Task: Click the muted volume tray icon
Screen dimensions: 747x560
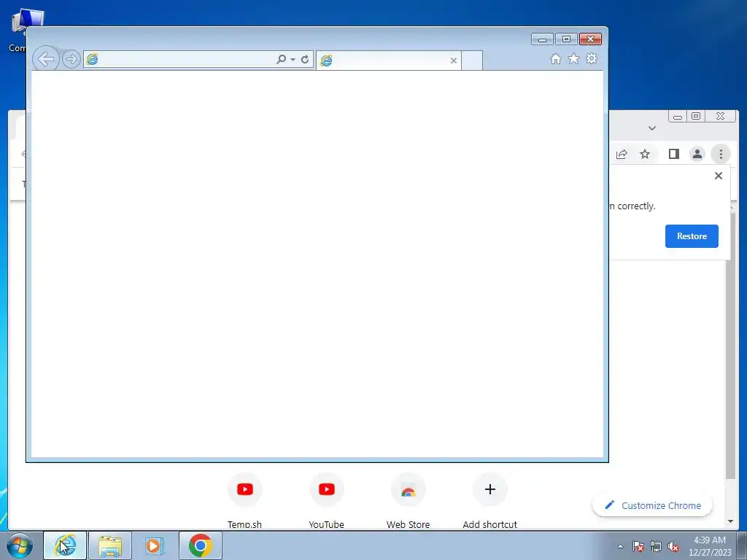Action: coord(673,546)
